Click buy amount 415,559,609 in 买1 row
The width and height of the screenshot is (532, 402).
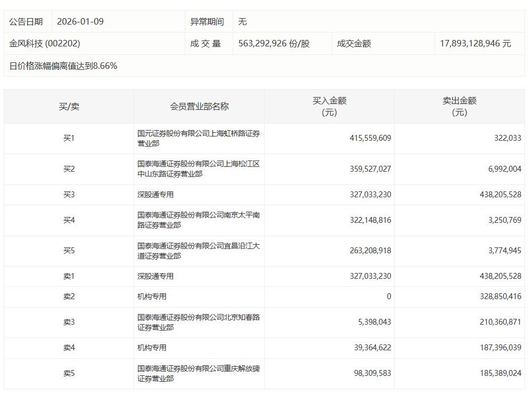[x=370, y=138]
